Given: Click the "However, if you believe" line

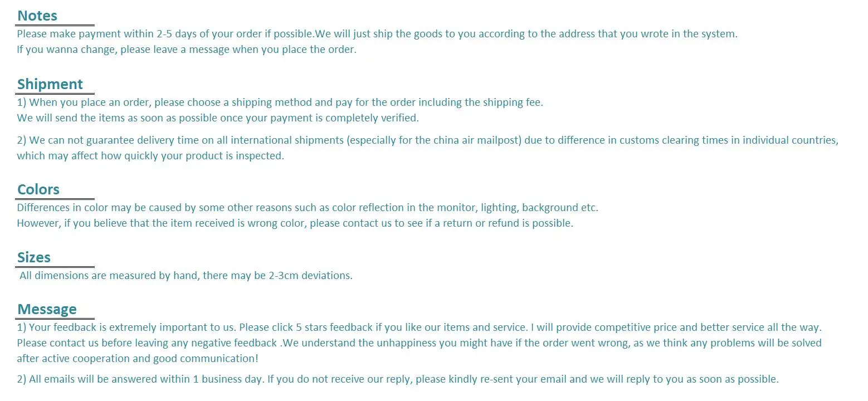Looking at the screenshot, I should point(295,223).
